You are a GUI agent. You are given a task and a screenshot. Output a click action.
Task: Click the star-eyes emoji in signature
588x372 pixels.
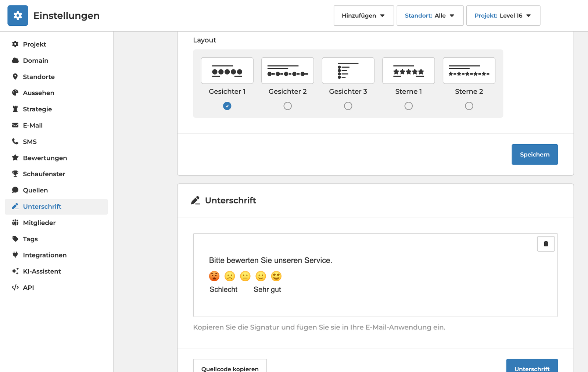click(276, 276)
